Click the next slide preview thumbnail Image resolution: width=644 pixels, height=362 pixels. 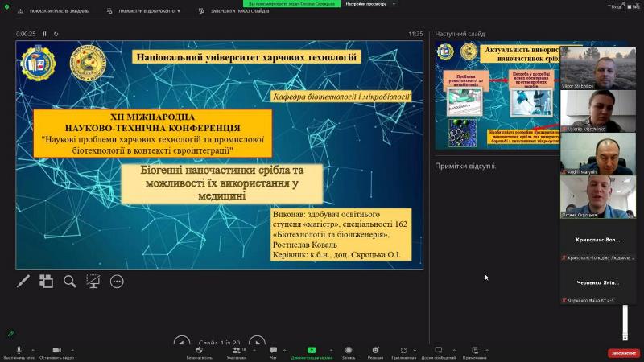(496, 97)
